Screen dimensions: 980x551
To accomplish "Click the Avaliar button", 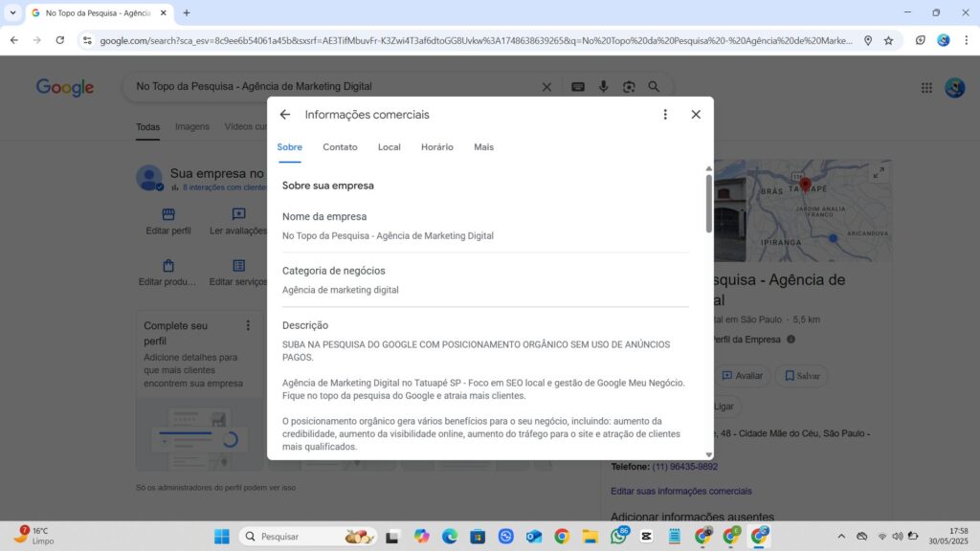I will click(x=743, y=375).
